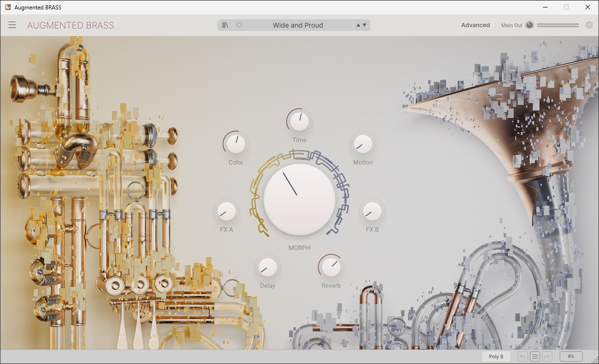Click the Main Out label
The image size is (599, 364).
(511, 25)
